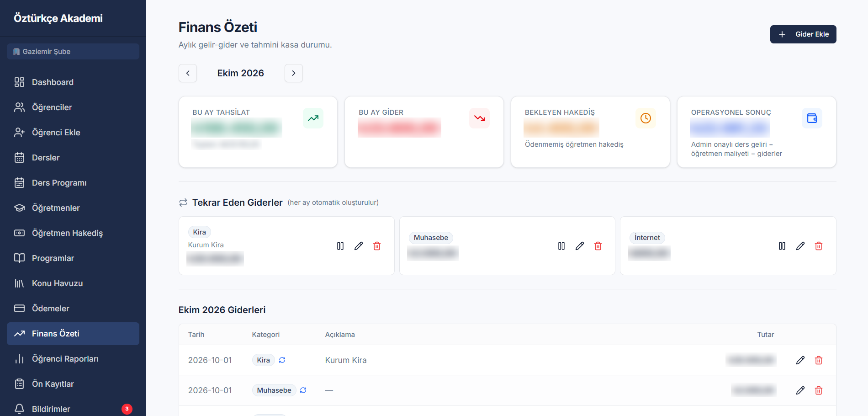Edit the Muhasebe row in expense table
The width and height of the screenshot is (868, 416).
(x=800, y=390)
